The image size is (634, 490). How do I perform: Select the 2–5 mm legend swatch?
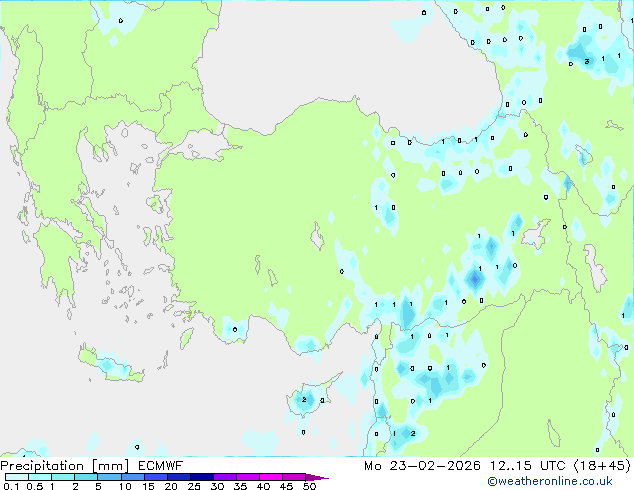pos(86,477)
